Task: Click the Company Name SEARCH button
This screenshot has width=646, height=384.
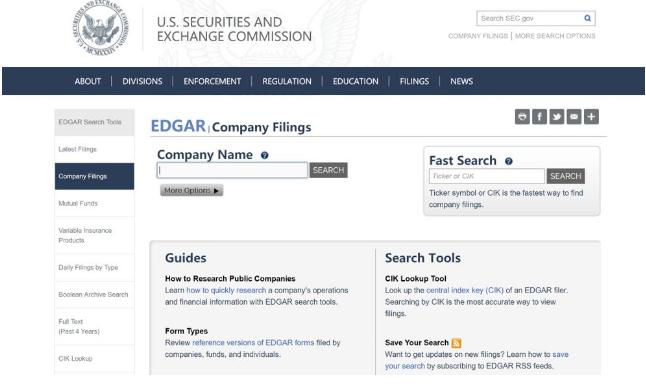Action: click(328, 170)
